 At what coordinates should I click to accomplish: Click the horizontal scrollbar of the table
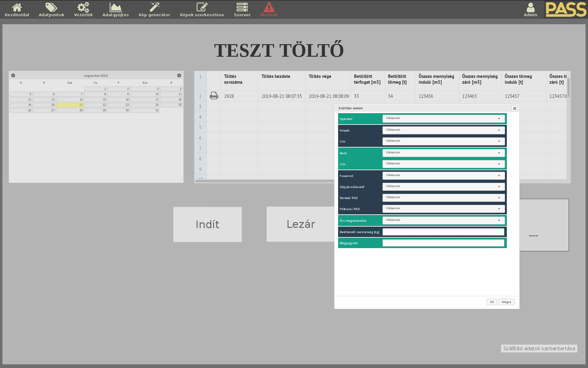click(x=265, y=181)
